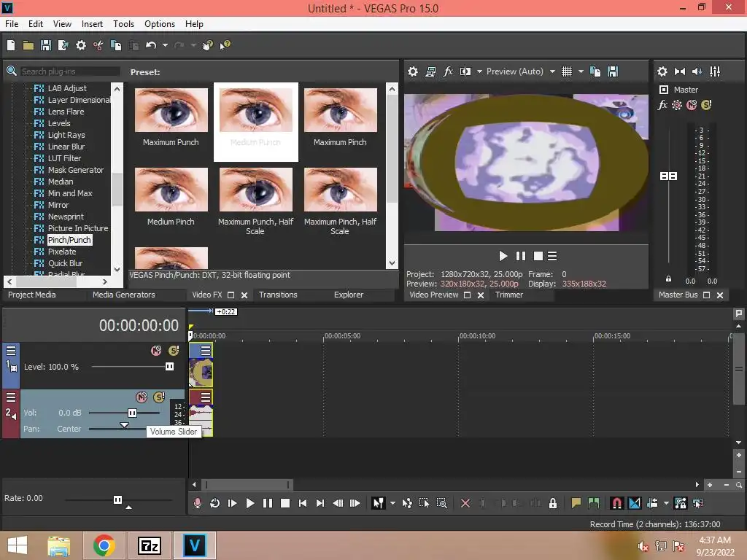The height and width of the screenshot is (560, 747).
Task: Open mixer layout sliders icon on Master Bus
Action: click(x=715, y=71)
